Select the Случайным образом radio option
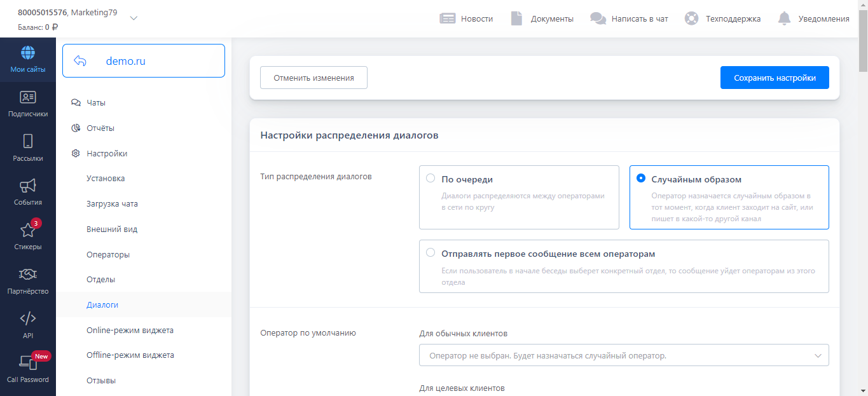868x396 pixels. click(641, 179)
